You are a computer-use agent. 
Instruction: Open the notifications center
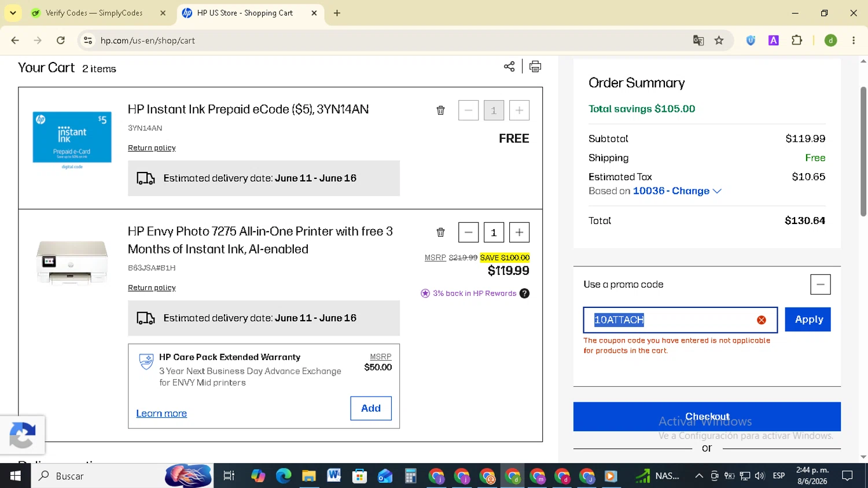click(847, 476)
